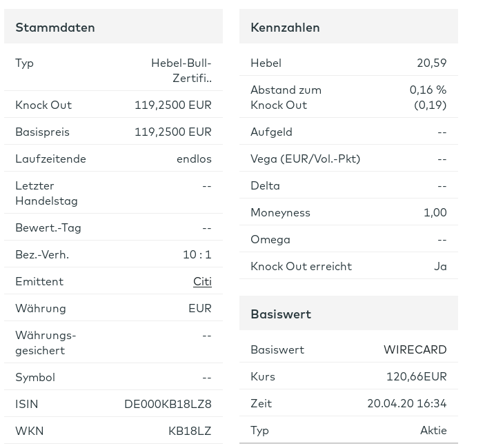Click the Basispreis row label
Image resolution: width=494 pixels, height=448 pixels.
tap(42, 132)
